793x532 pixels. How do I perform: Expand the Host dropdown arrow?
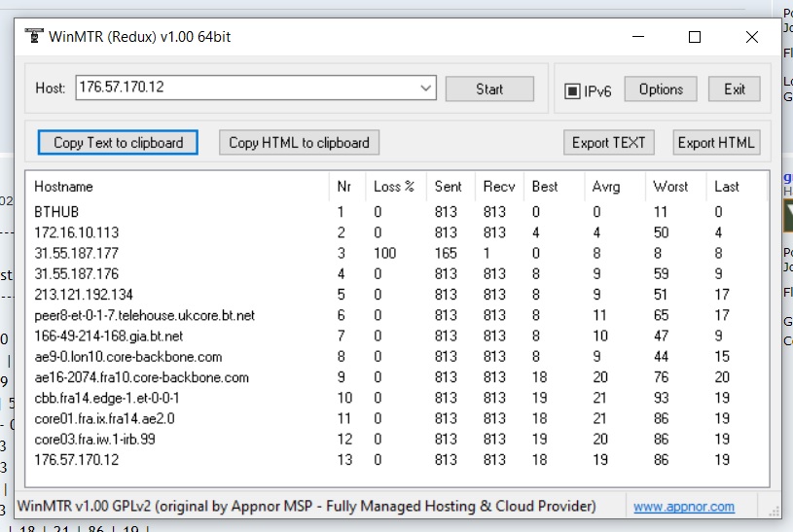tap(426, 89)
